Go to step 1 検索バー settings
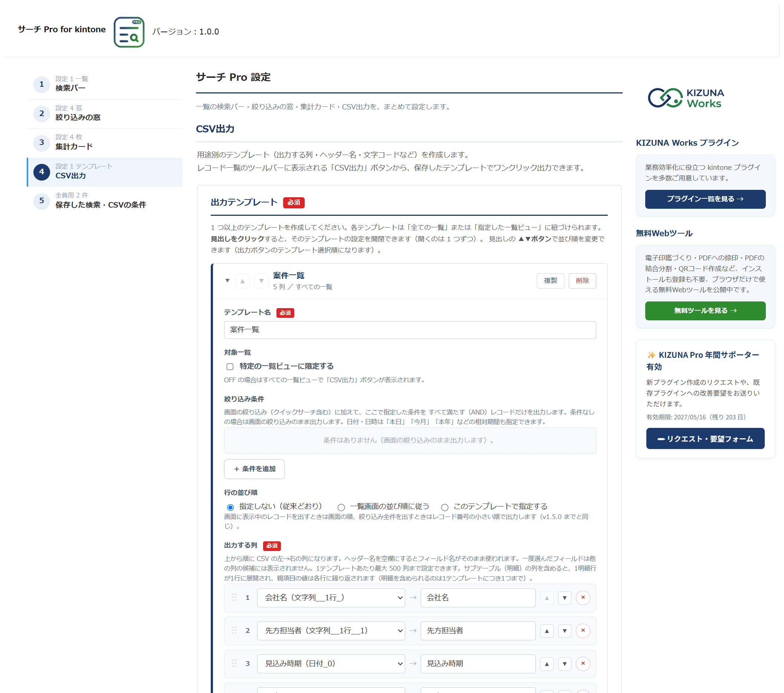The height and width of the screenshot is (693, 784). (x=105, y=84)
